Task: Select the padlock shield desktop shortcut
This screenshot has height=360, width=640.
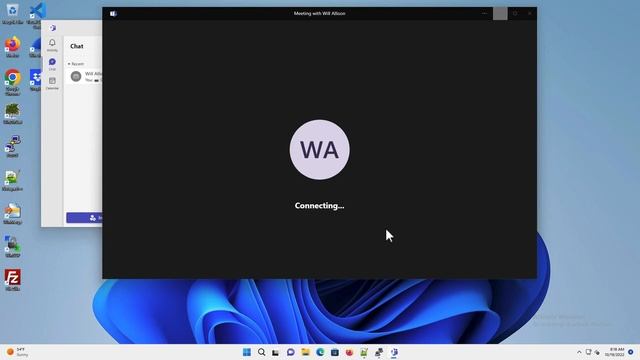Action: coord(12,247)
